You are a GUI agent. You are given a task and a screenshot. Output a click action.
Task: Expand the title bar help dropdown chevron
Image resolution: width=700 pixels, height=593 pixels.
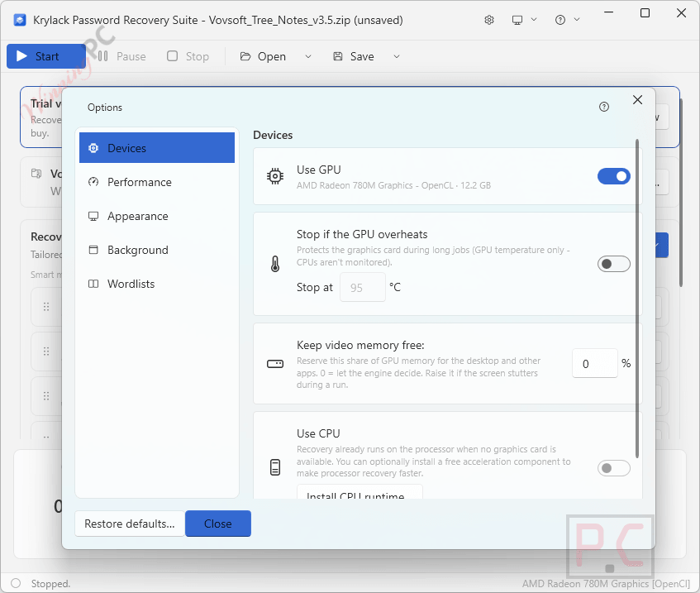(x=577, y=20)
